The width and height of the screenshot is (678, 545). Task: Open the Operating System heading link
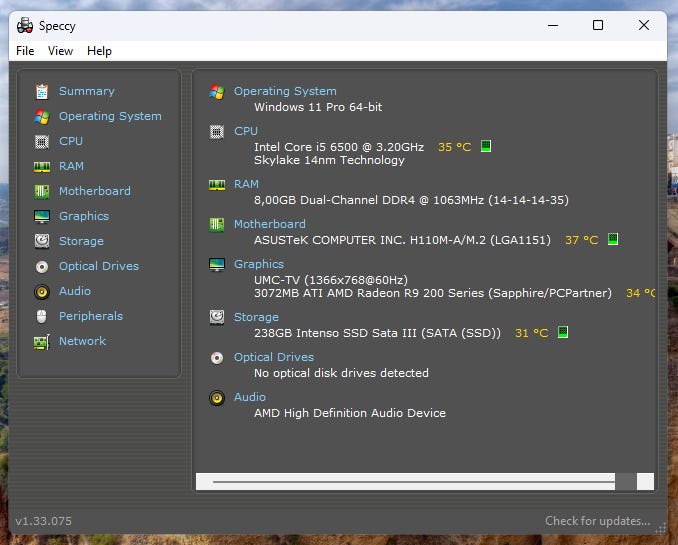pyautogui.click(x=285, y=91)
